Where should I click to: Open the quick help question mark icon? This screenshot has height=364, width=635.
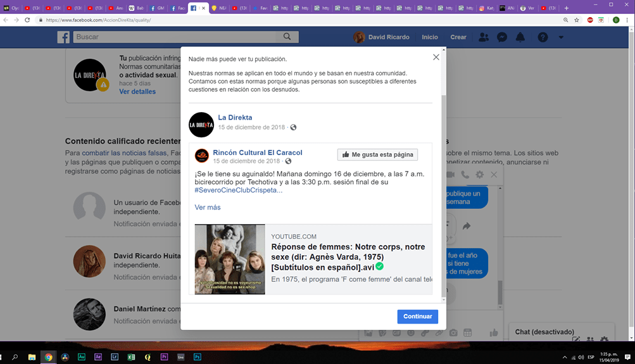543,37
